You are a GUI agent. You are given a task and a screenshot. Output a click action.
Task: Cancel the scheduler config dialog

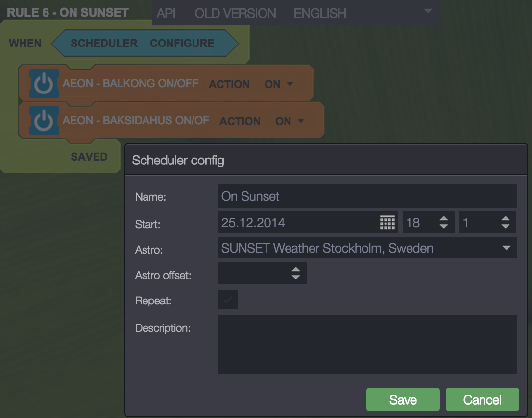tap(482, 399)
